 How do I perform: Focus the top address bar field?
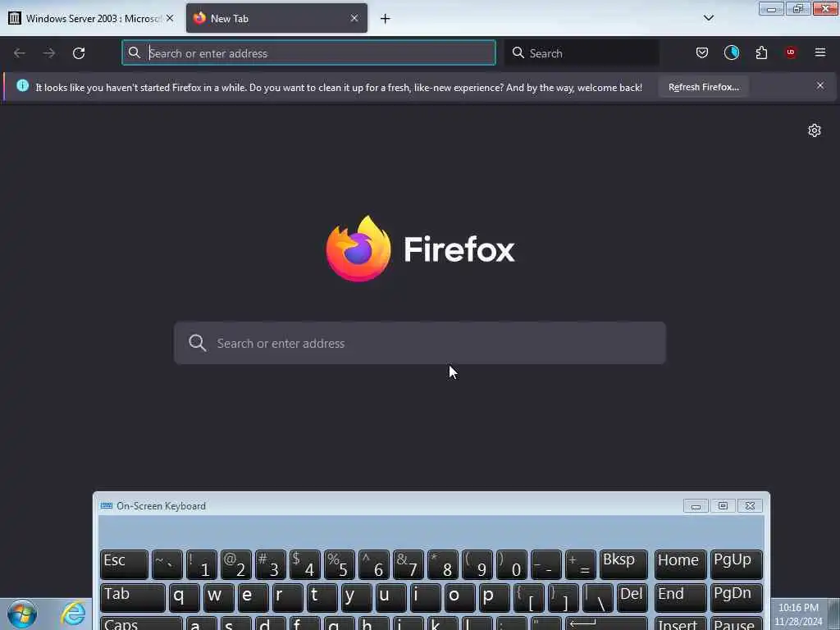[308, 53]
